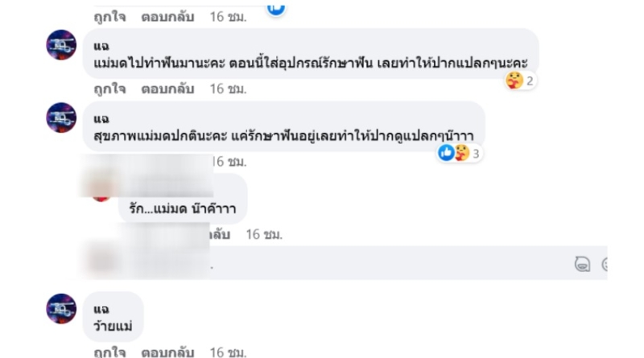Click avatar of comment starting สุขภาพแม่มดปกติ
Viewport: 644px width, 358px height.
61,117
